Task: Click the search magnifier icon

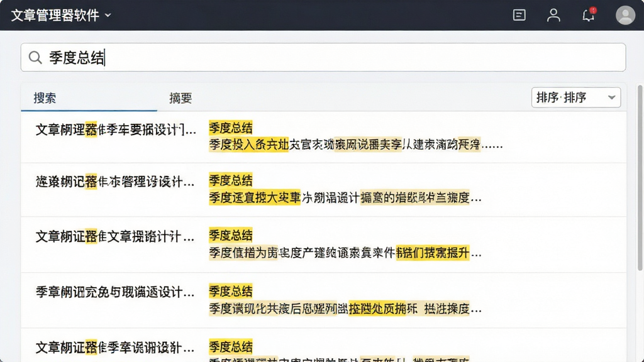Action: 35,57
